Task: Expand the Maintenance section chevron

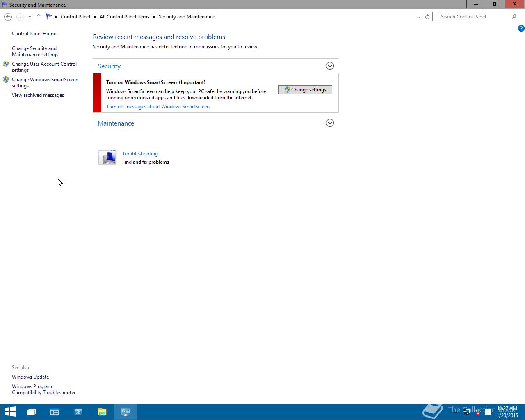Action: coord(330,123)
